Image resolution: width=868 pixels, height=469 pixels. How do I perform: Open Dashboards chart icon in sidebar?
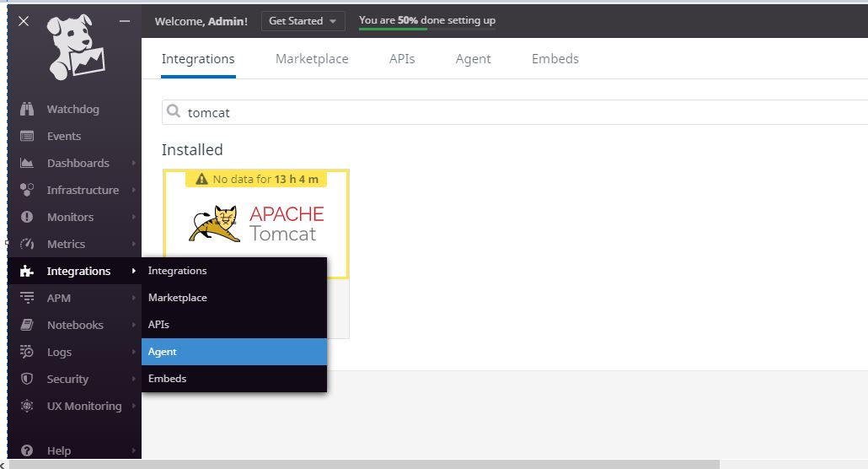pos(27,163)
